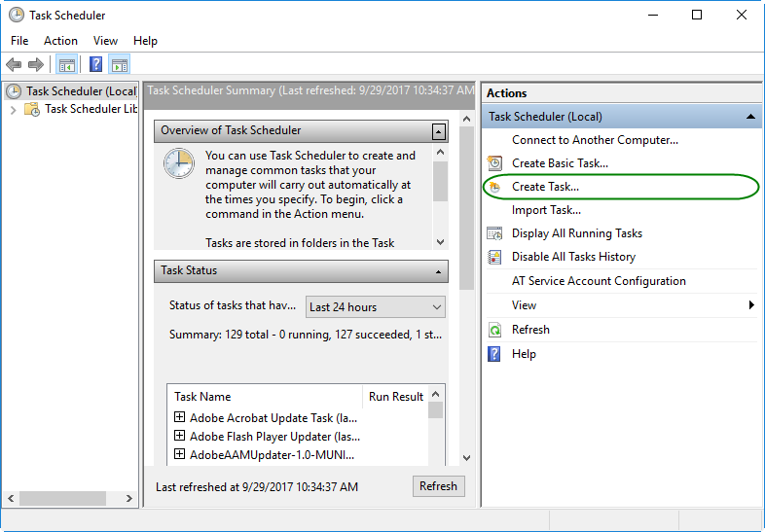
Task: Click Disable All Tasks History action
Action: (x=573, y=257)
